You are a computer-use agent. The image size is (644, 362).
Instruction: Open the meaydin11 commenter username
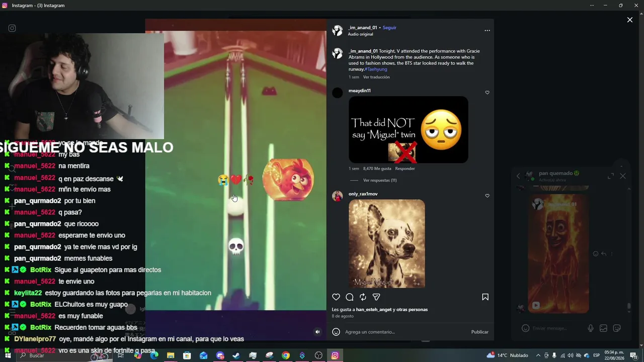[359, 90]
